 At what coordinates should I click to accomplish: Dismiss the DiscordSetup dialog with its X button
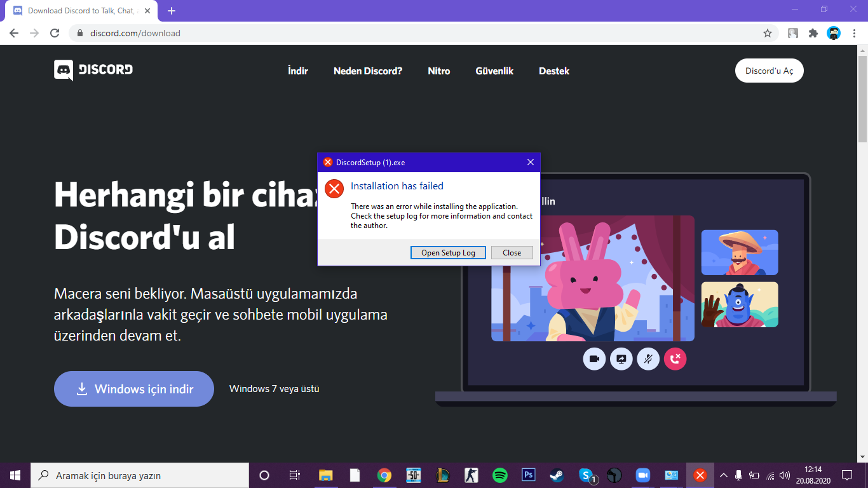tap(531, 162)
